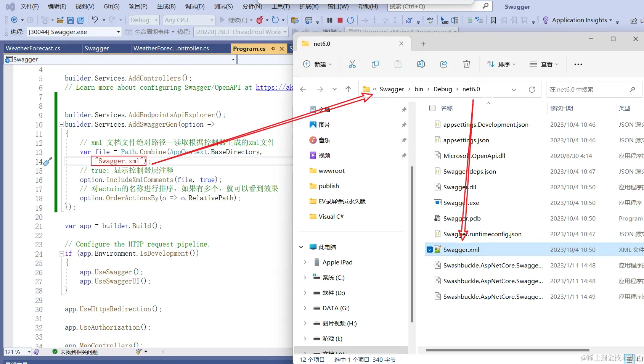Screen dimensions: 644x364
Task: Toggle the select-all checkbox beside 名称
Action: [432, 108]
